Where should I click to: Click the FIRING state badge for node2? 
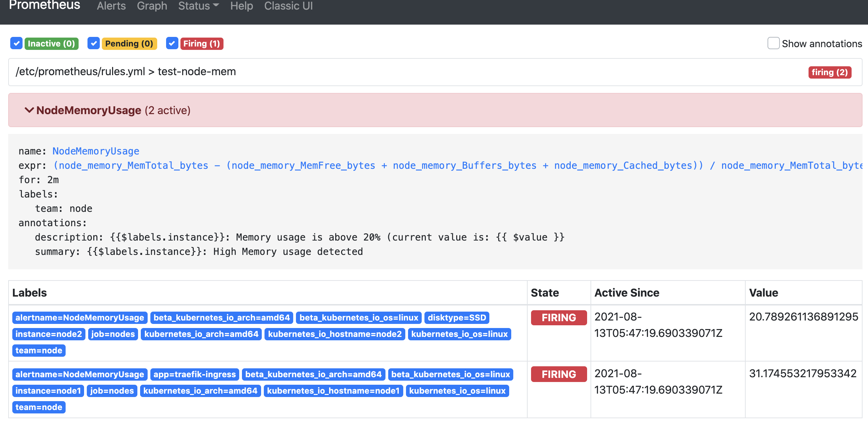(559, 317)
